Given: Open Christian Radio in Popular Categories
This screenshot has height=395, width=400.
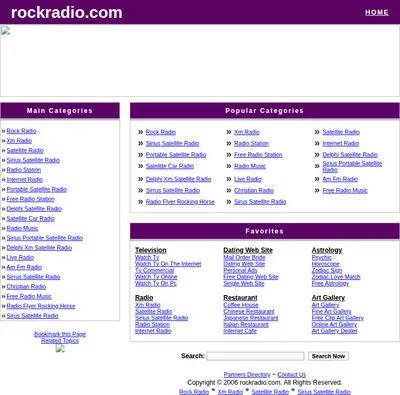Looking at the screenshot, I should pos(254,191).
